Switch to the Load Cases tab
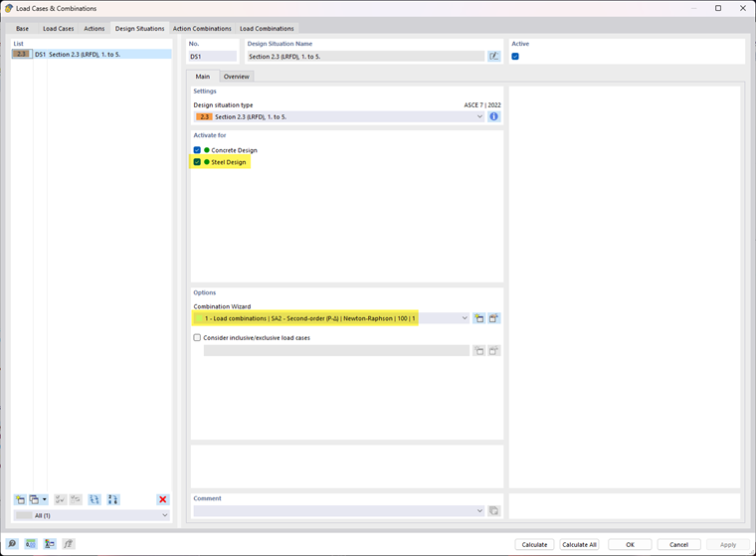The image size is (756, 556). point(59,29)
